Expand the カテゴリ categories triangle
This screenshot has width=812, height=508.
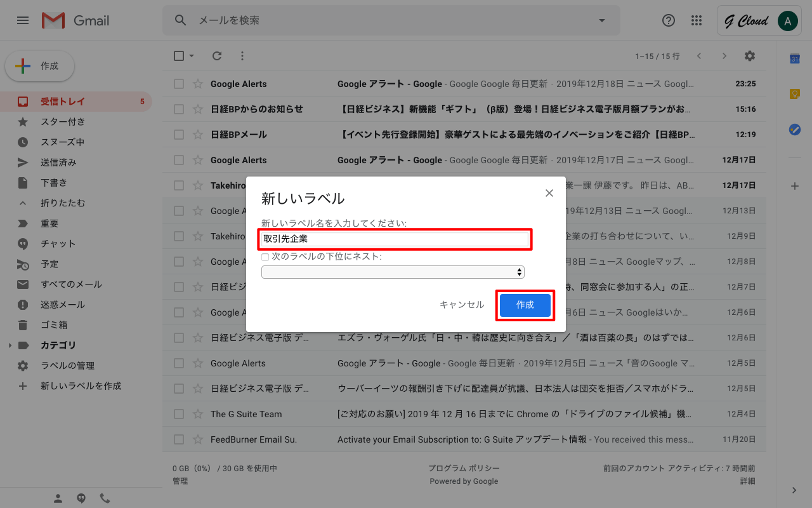pyautogui.click(x=10, y=345)
